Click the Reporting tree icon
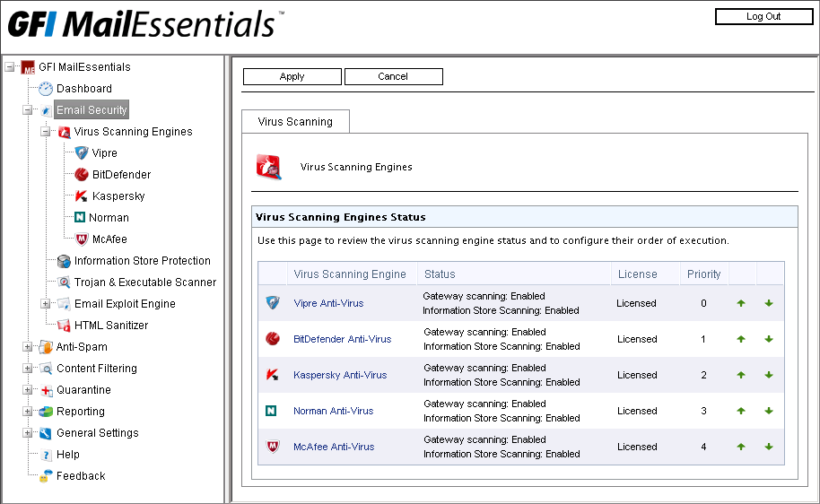The image size is (820, 504). click(46, 412)
